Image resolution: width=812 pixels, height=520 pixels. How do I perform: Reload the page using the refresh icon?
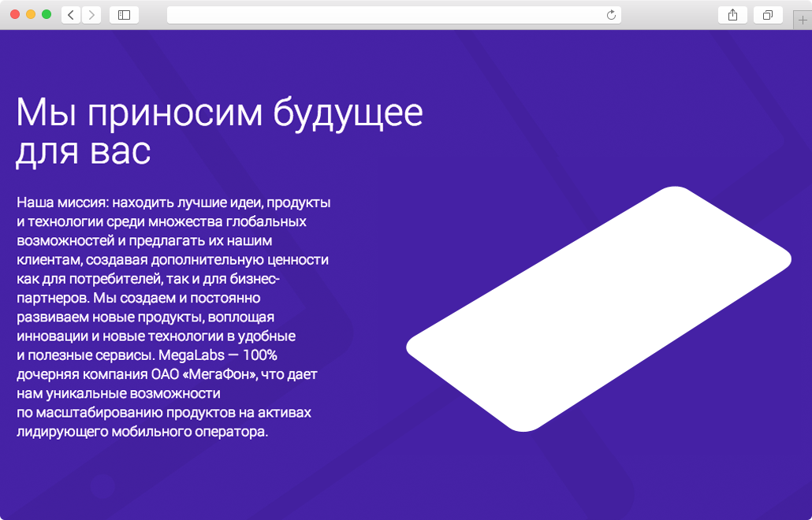point(611,15)
